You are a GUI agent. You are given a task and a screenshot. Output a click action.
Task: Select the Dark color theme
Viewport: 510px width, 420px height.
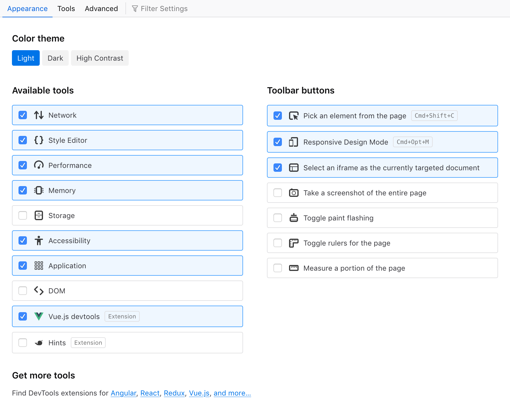(x=55, y=58)
